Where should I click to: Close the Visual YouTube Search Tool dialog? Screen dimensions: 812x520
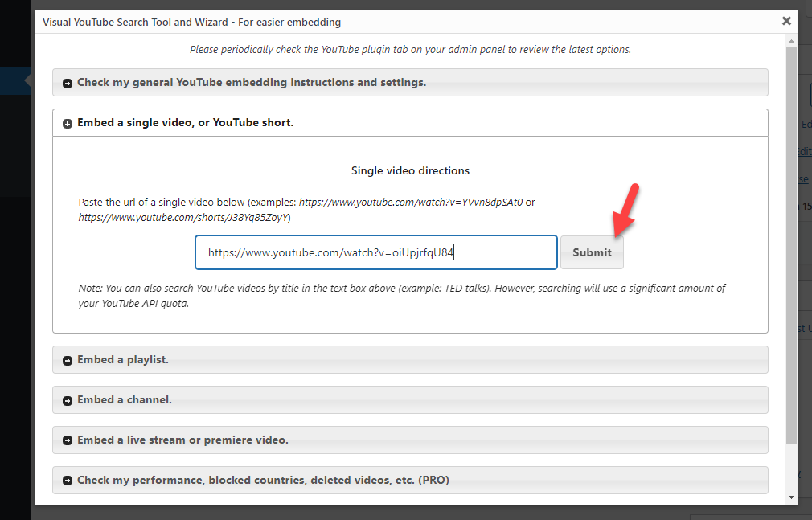tap(786, 21)
